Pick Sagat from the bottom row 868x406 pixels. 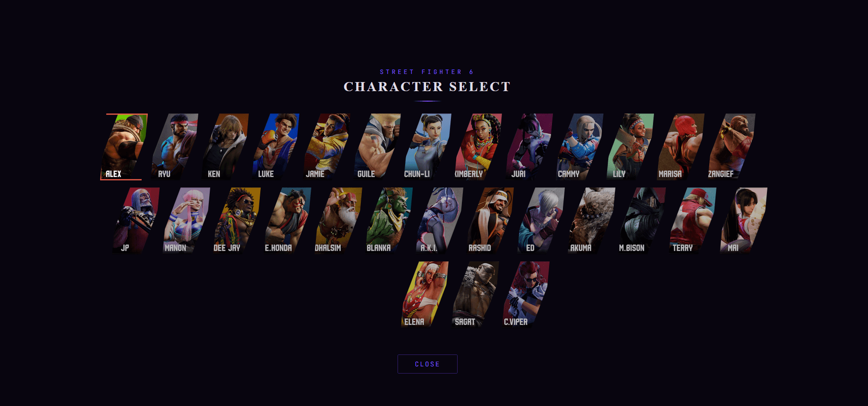tap(476, 294)
